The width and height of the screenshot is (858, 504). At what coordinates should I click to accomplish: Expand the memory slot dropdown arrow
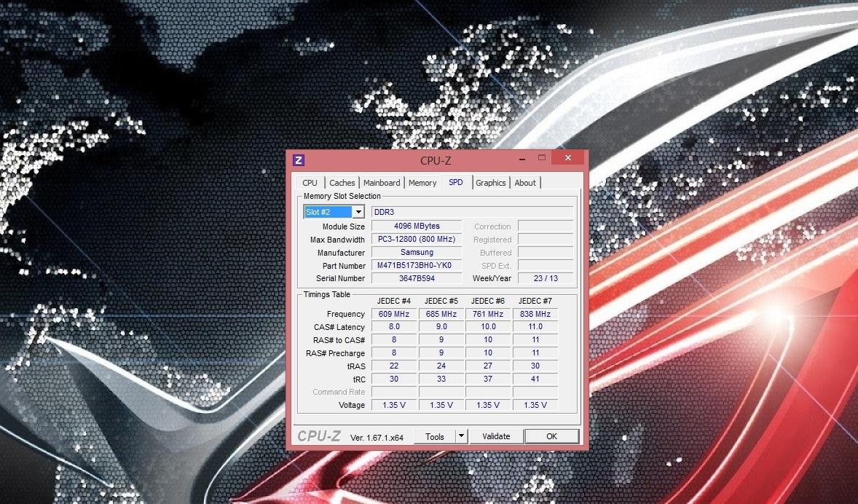(358, 212)
